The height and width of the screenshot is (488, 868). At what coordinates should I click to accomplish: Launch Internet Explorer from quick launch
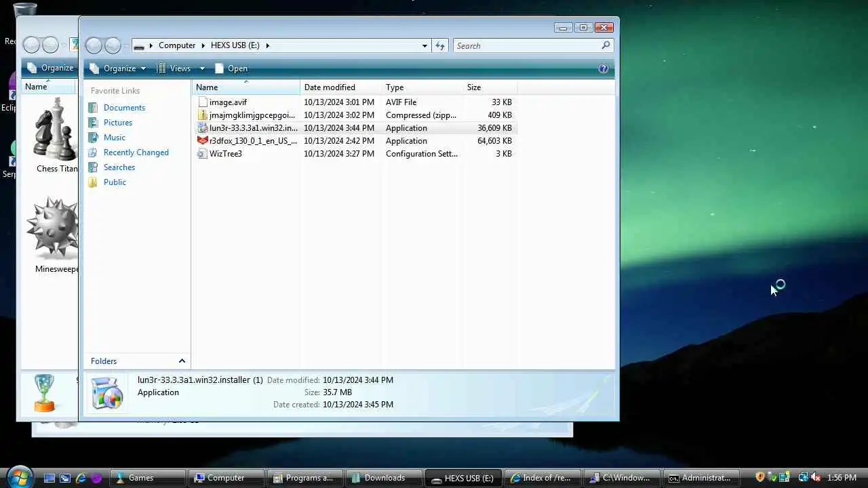(x=81, y=478)
